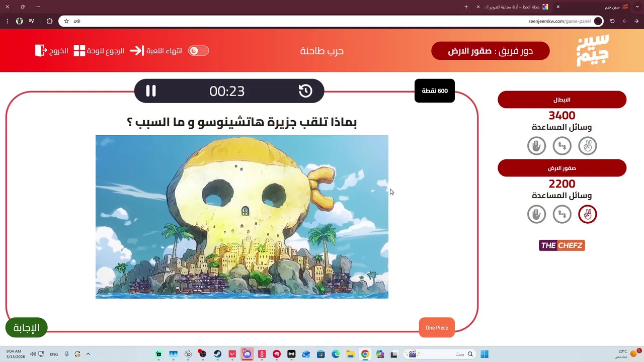Select the صقور الارض team name bar

point(562,168)
